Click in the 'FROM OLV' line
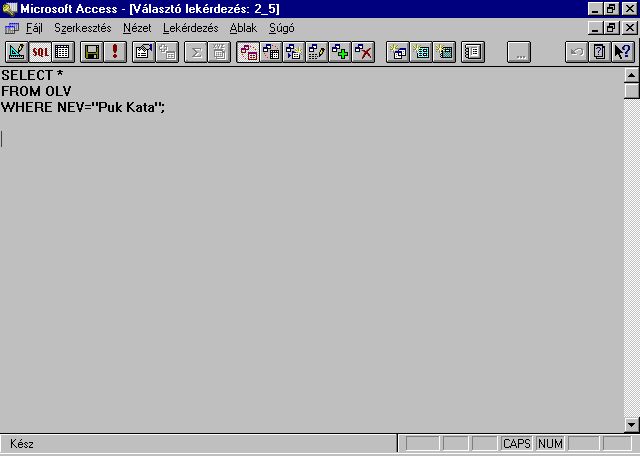This screenshot has width=640, height=456. point(36,91)
